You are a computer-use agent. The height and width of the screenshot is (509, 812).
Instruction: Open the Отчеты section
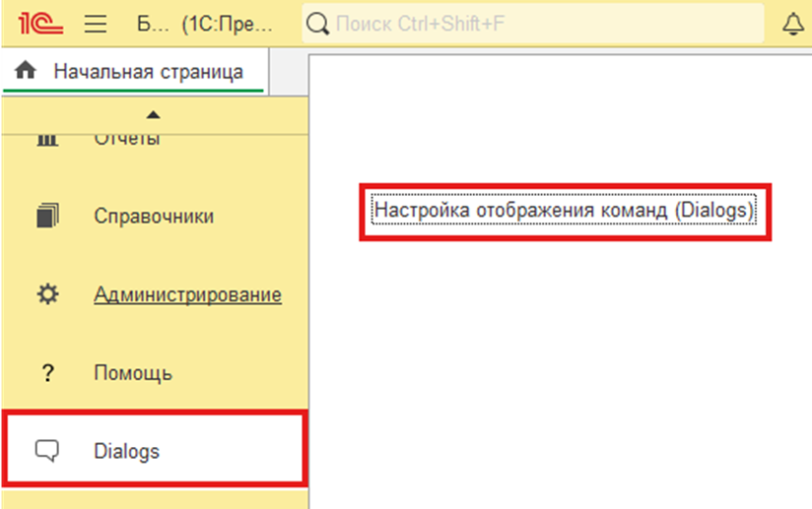pos(127,139)
